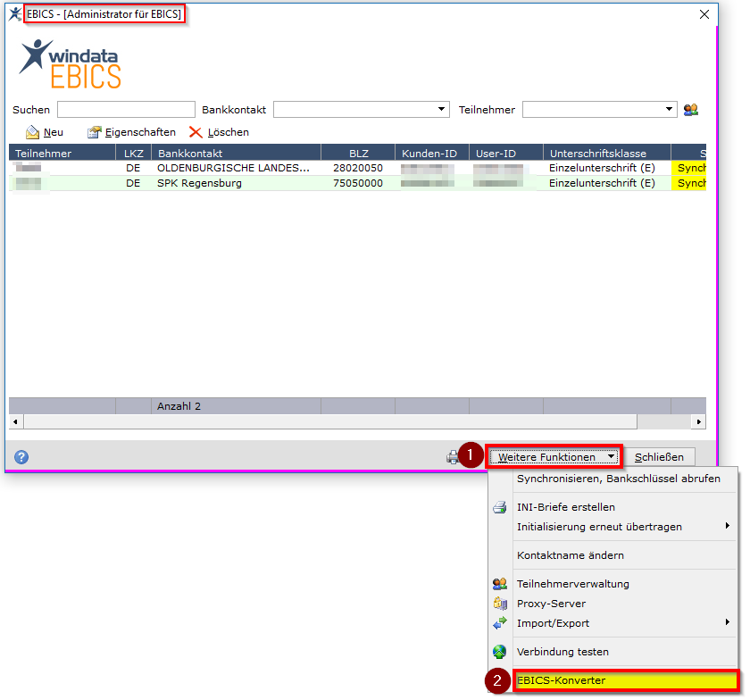Click the Teilnehmerverwaltung people icon in menu
Image resolution: width=750 pixels, height=700 pixels.
[x=500, y=584]
